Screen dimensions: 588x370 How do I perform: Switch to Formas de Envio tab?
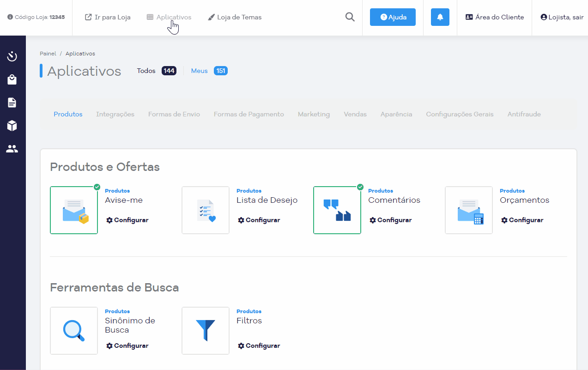174,114
